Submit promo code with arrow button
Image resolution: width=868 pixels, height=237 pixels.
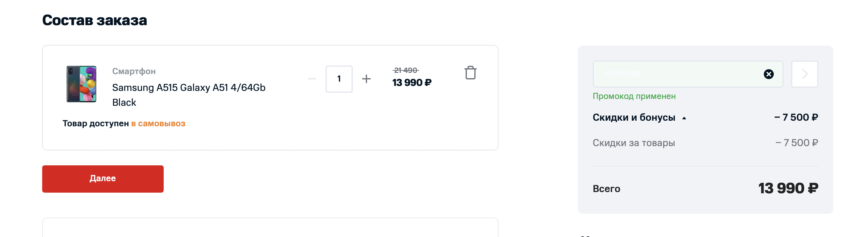click(x=804, y=74)
